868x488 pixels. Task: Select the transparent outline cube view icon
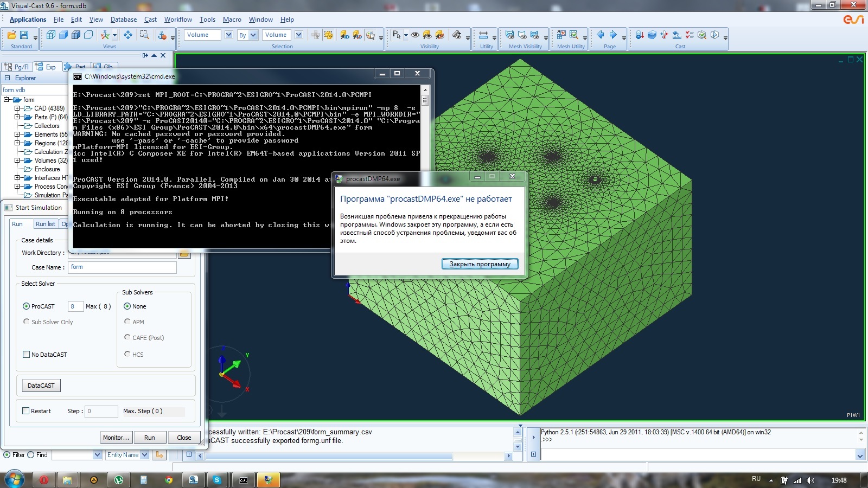tap(88, 35)
